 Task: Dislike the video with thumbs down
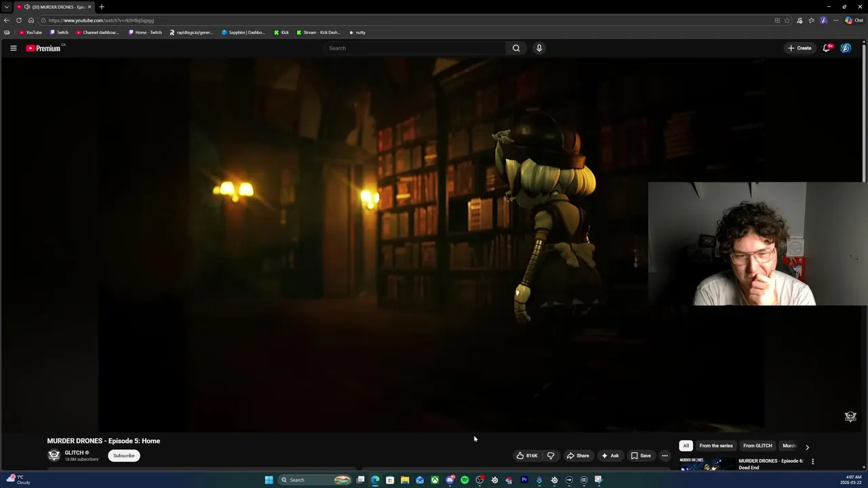[x=551, y=455]
